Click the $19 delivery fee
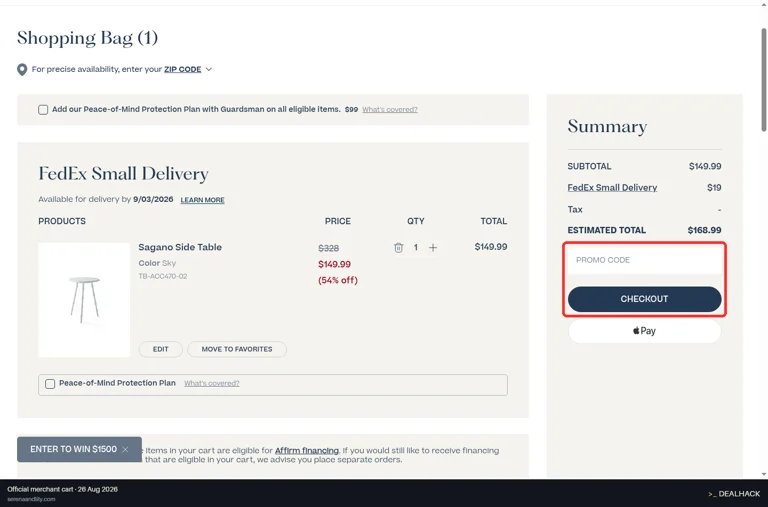This screenshot has height=507, width=768. coord(714,188)
